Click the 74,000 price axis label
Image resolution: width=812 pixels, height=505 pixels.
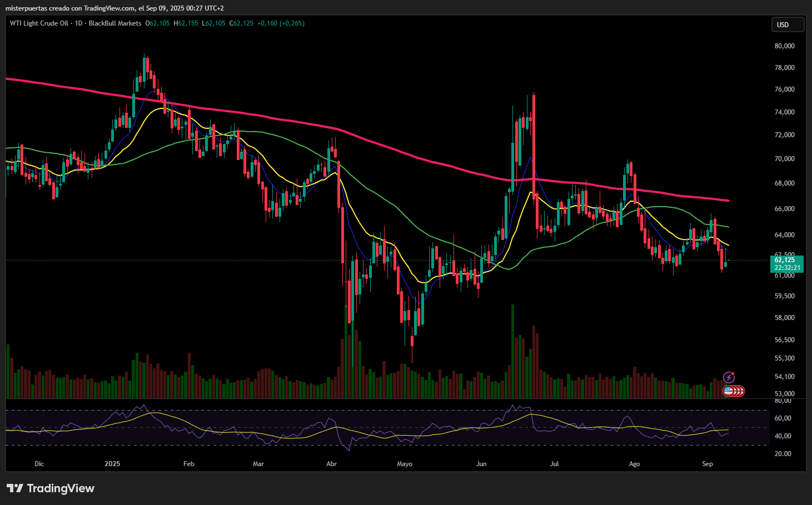coord(784,112)
